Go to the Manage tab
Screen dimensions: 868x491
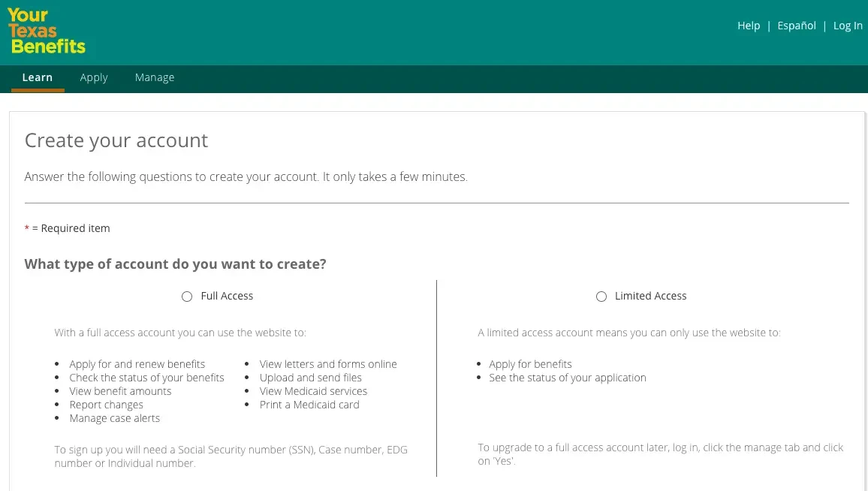coord(155,77)
